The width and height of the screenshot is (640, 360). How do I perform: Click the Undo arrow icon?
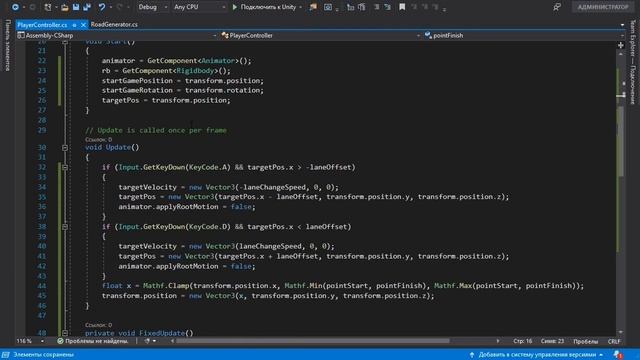(102, 7)
